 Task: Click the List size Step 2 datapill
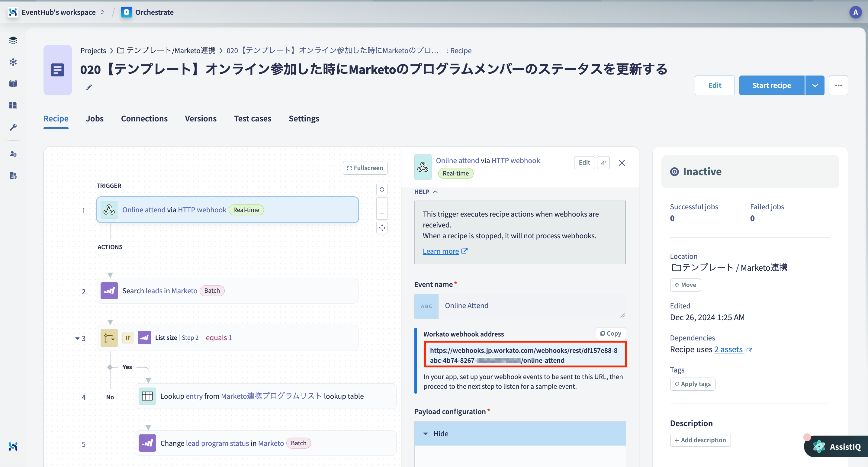[170, 338]
